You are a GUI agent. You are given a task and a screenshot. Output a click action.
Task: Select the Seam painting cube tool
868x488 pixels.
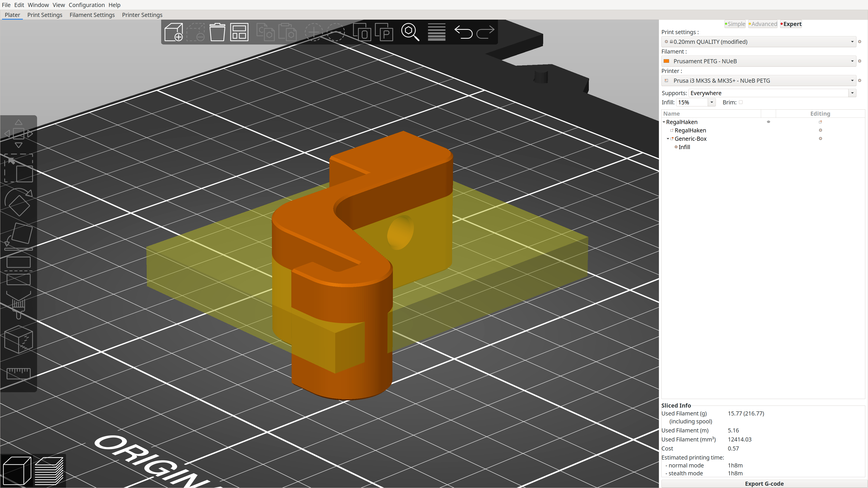point(19,339)
